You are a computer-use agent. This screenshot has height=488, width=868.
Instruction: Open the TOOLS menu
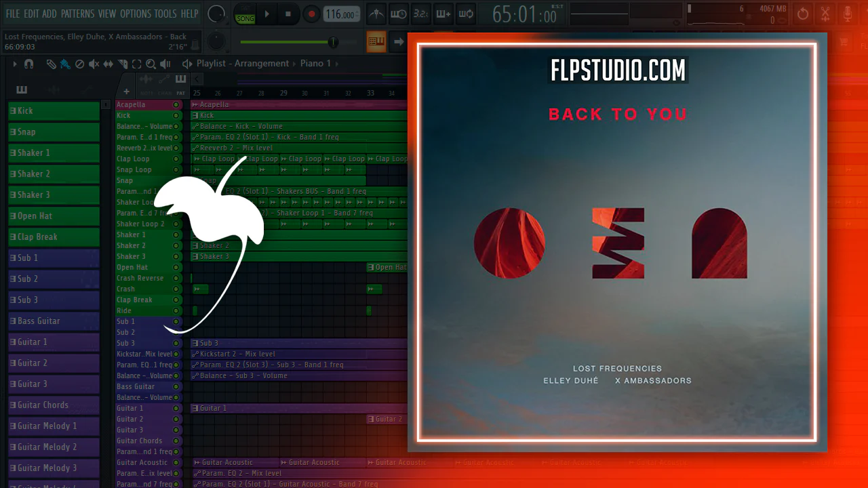click(x=165, y=14)
